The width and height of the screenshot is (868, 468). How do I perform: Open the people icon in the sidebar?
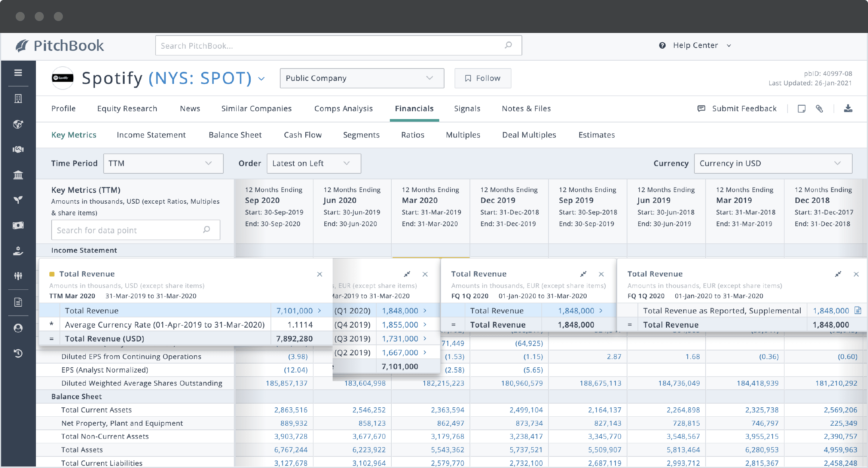point(18,276)
